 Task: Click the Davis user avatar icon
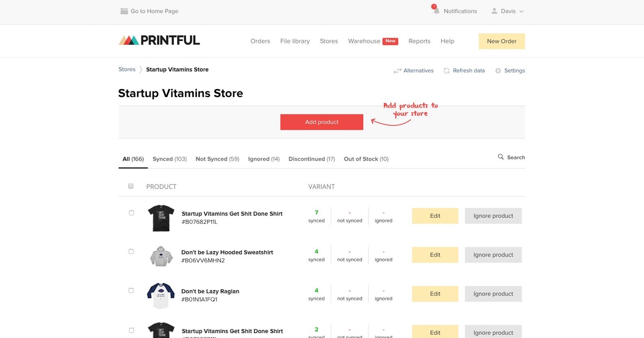494,11
